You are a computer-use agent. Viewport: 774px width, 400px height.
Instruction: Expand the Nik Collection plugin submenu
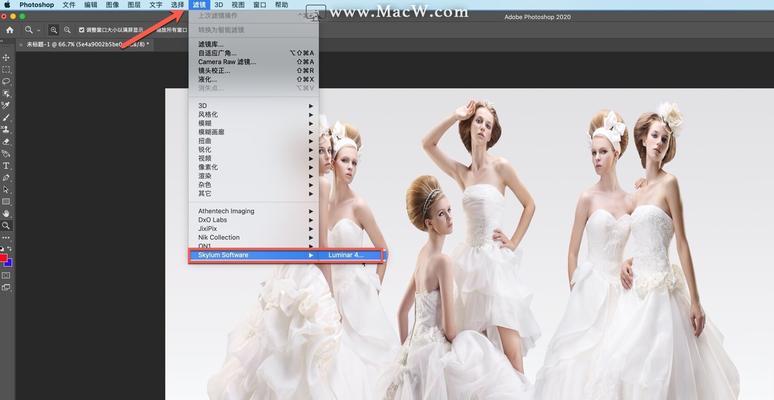(x=254, y=238)
